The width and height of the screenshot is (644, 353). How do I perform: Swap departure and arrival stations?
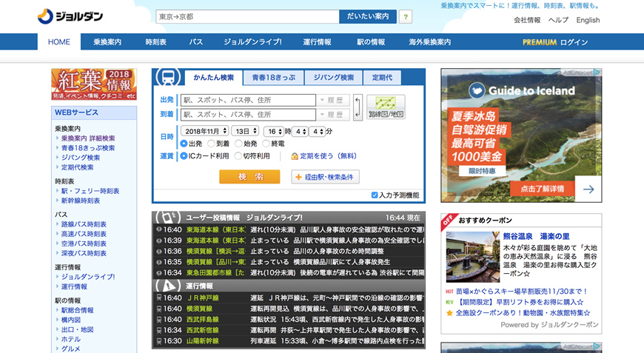[x=358, y=107]
